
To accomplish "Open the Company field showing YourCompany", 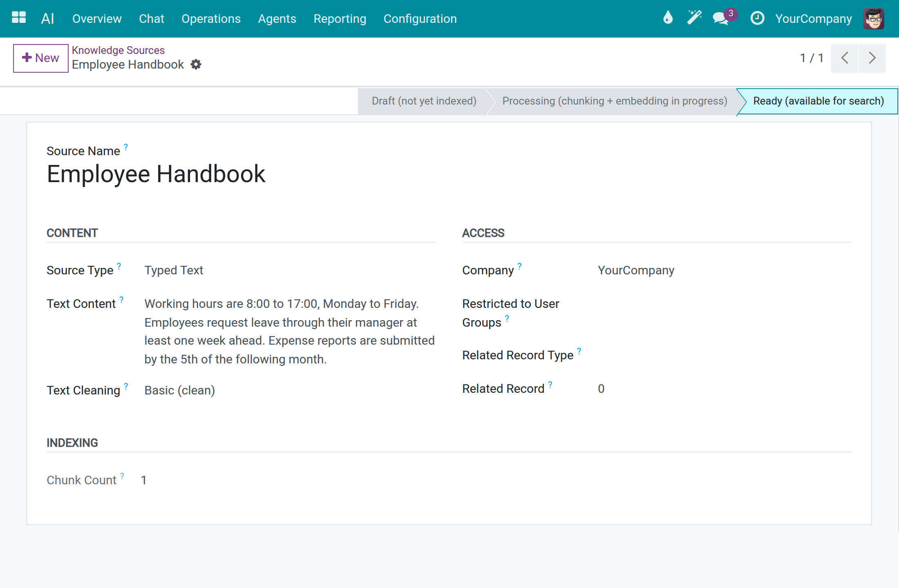I will pyautogui.click(x=636, y=270).
